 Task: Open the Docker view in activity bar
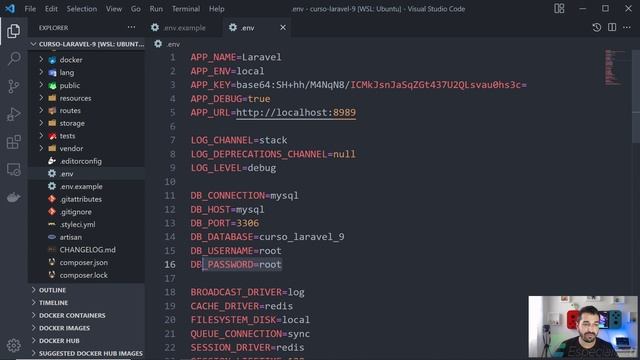click(13, 197)
